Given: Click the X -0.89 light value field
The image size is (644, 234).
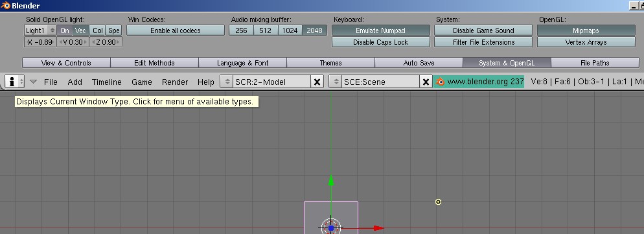Looking at the screenshot, I should [x=40, y=42].
